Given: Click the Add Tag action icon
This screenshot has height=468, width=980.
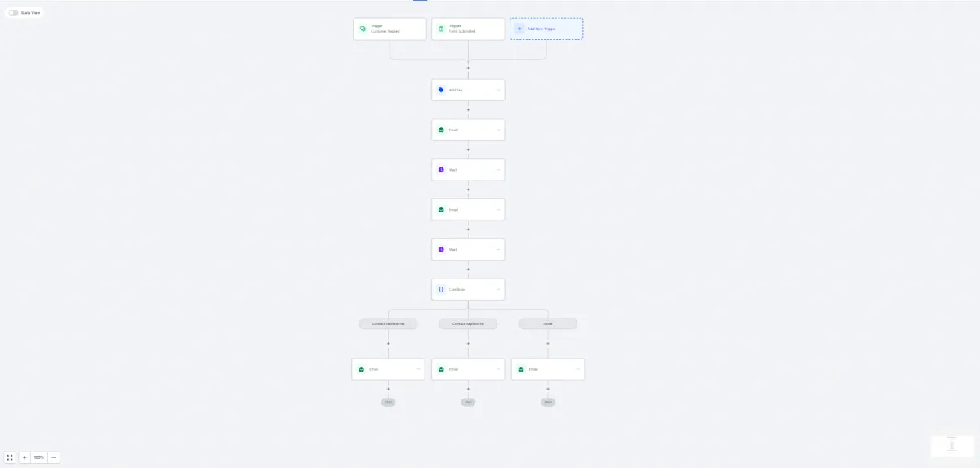Looking at the screenshot, I should (x=441, y=90).
